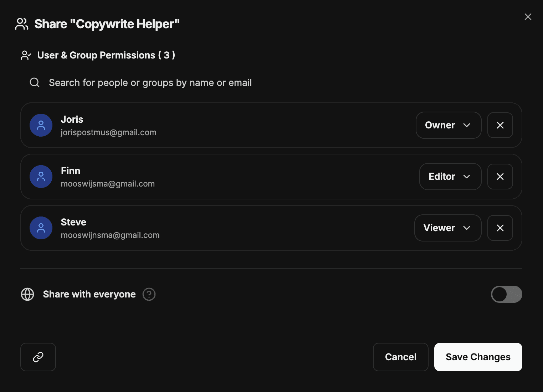Click the help question mark icon
This screenshot has width=543, height=392.
[149, 294]
